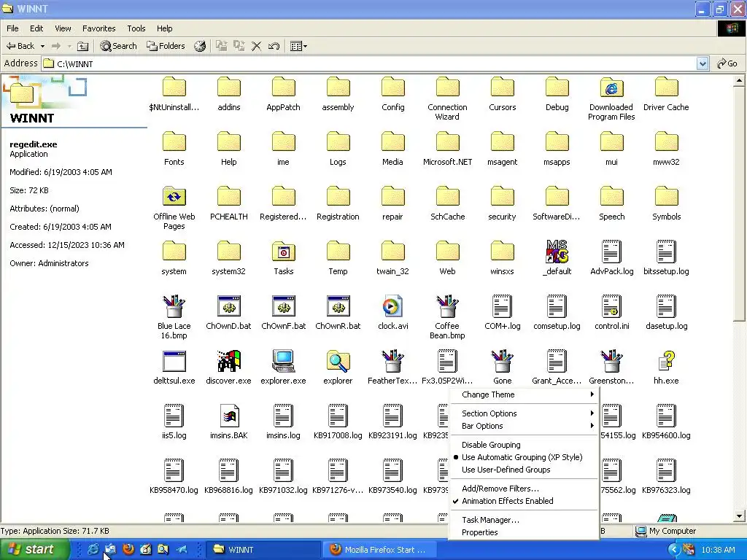This screenshot has height=560, width=747.
Task: Click in the C:\WINNT address field
Action: pos(369,63)
